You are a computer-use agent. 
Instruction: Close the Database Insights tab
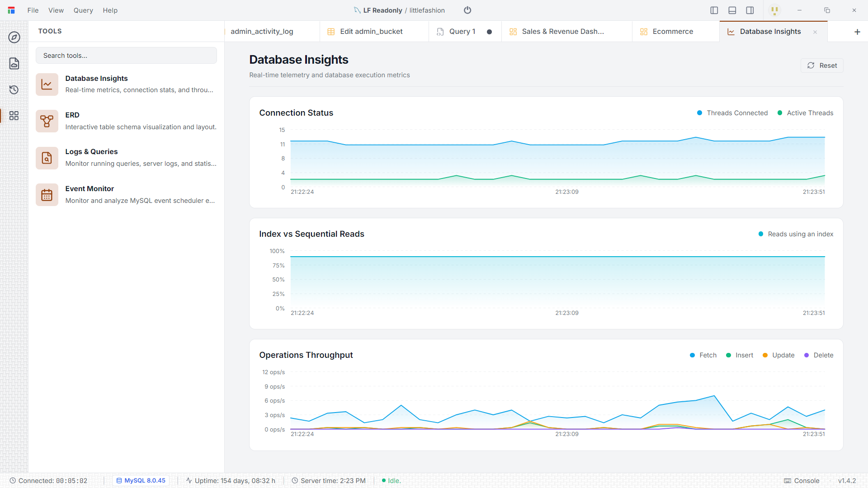(x=815, y=32)
